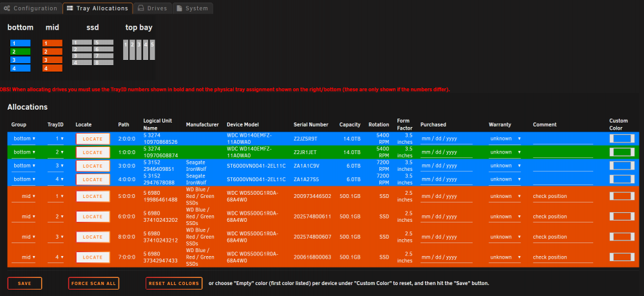Click ssd tray 1 in the layout diagram
Viewport: 644px width, 296px height.
point(82,43)
